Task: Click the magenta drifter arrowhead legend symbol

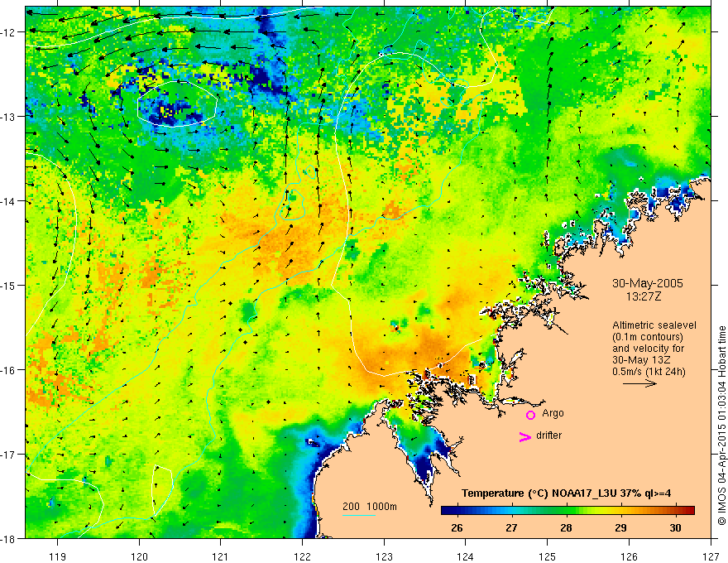Action: pos(525,437)
